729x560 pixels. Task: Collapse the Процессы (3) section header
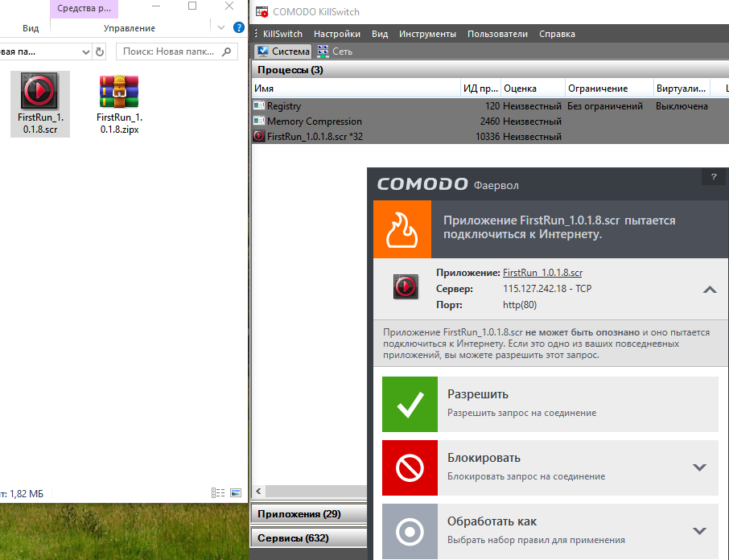pyautogui.click(x=490, y=70)
